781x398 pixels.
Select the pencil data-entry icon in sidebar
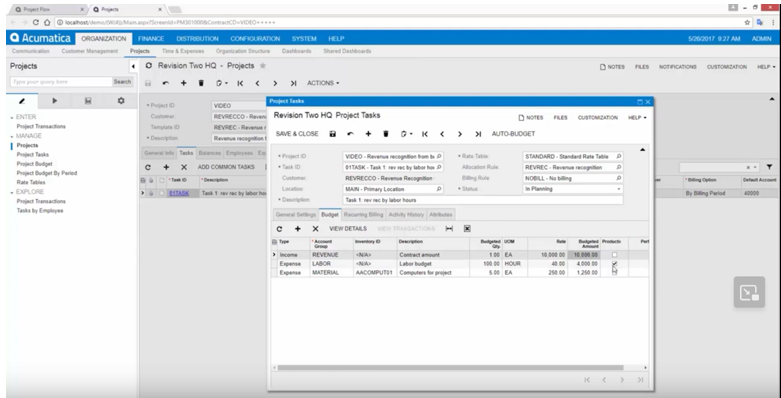click(x=22, y=101)
